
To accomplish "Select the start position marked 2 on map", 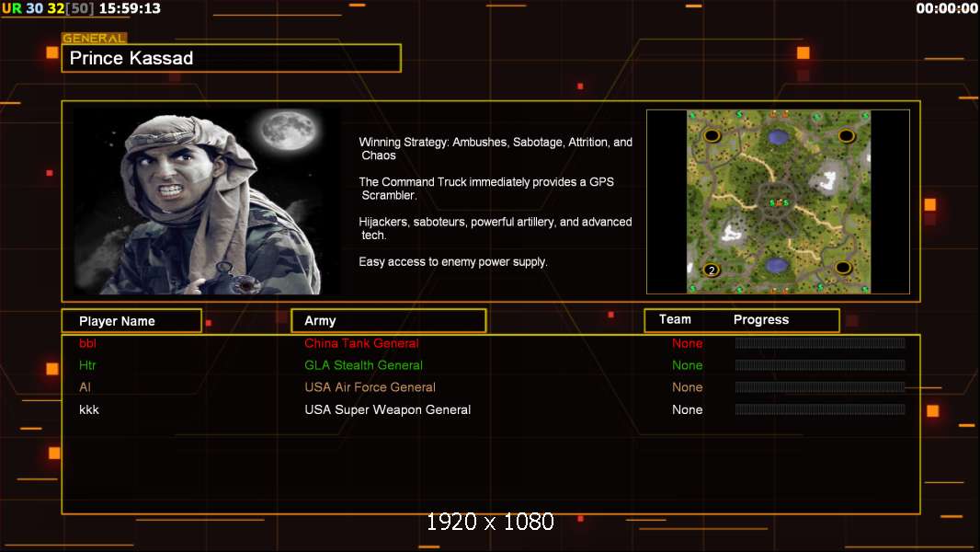I will 712,270.
